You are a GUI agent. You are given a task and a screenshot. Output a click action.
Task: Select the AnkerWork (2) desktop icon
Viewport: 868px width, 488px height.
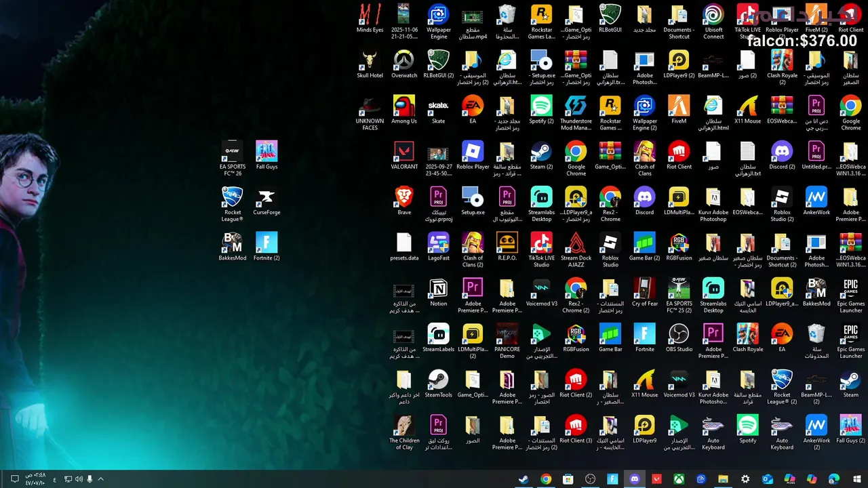[816, 432]
